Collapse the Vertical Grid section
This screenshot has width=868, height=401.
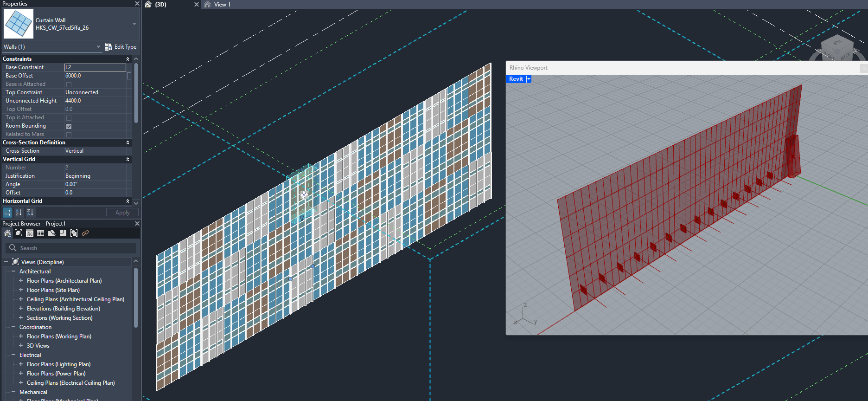point(128,159)
